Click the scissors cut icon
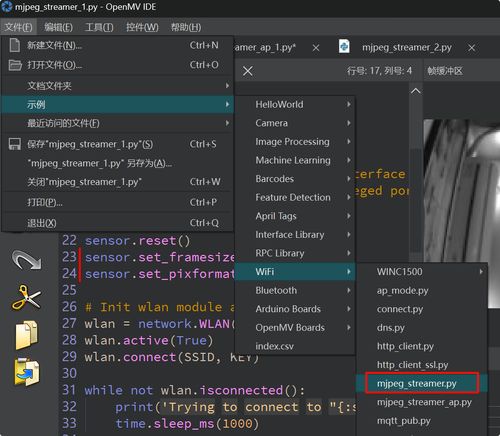500x436 pixels. point(27,297)
